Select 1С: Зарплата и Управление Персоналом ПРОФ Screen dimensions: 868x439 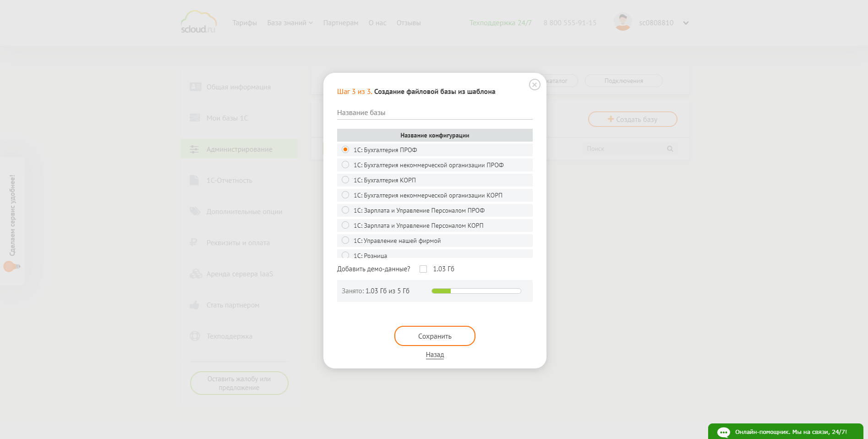coord(345,210)
